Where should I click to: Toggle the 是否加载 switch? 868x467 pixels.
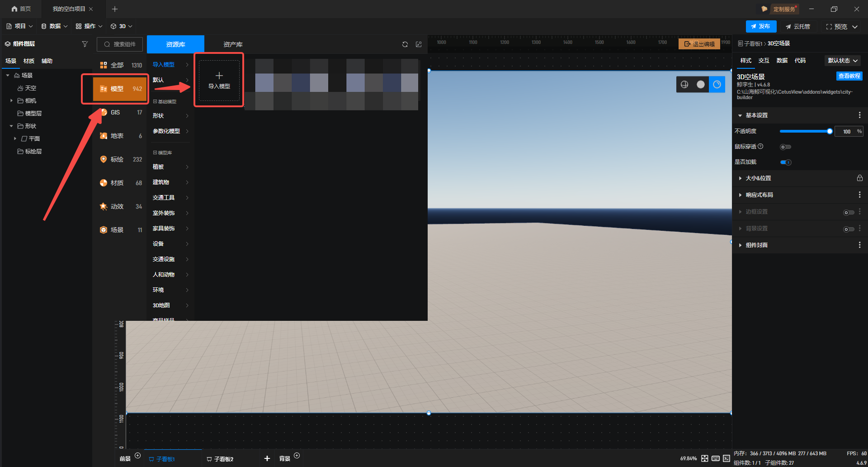[785, 162]
